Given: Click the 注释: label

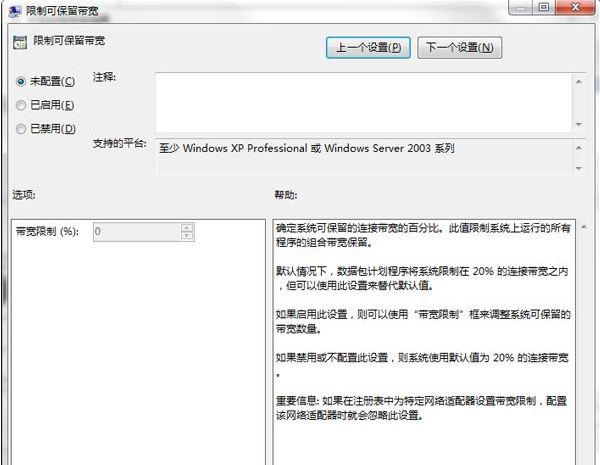Looking at the screenshot, I should [x=104, y=77].
